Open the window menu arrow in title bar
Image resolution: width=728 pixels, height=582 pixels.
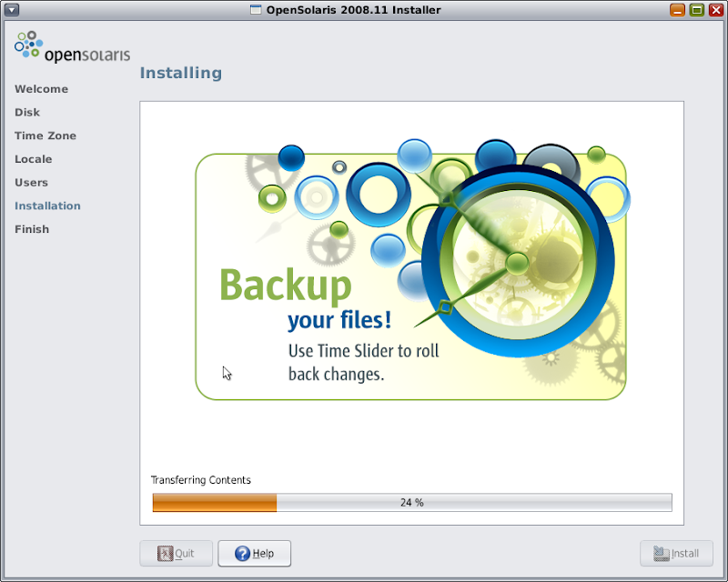(x=12, y=10)
